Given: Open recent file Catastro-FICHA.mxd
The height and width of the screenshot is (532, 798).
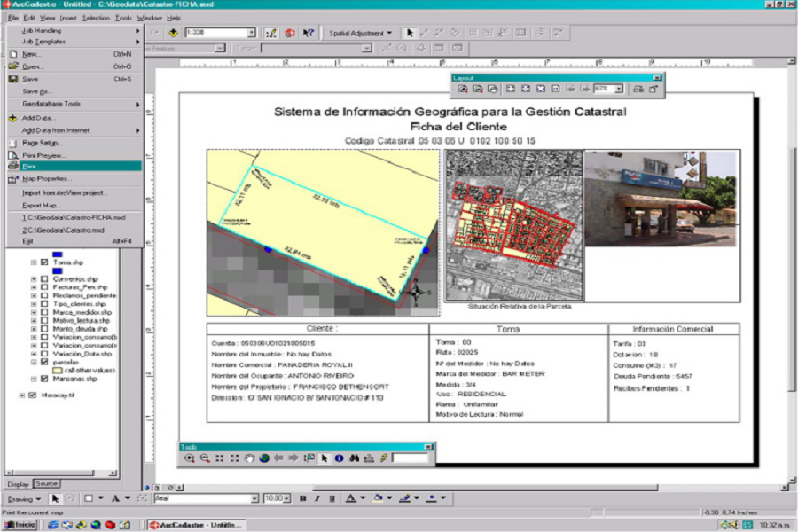Looking at the screenshot, I should (x=74, y=217).
